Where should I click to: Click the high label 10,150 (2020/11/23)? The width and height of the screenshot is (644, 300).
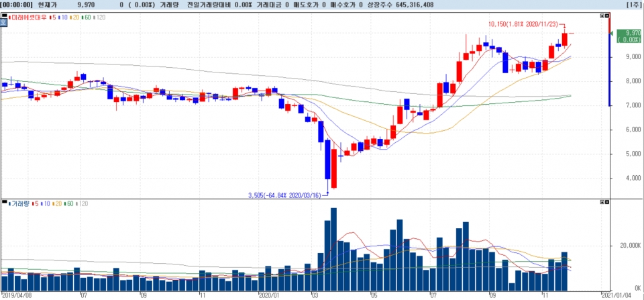click(523, 24)
